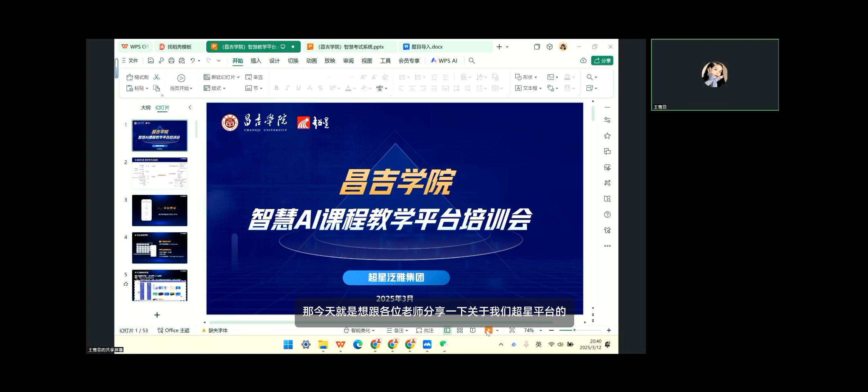Click the orange slideshow icon in status bar
This screenshot has width=868, height=392.
pyautogui.click(x=488, y=330)
